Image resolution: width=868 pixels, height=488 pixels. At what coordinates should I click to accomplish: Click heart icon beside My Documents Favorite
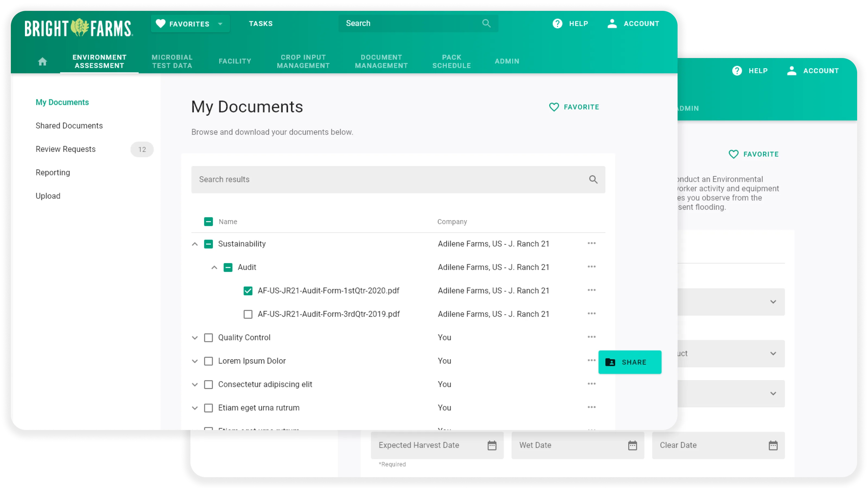554,107
